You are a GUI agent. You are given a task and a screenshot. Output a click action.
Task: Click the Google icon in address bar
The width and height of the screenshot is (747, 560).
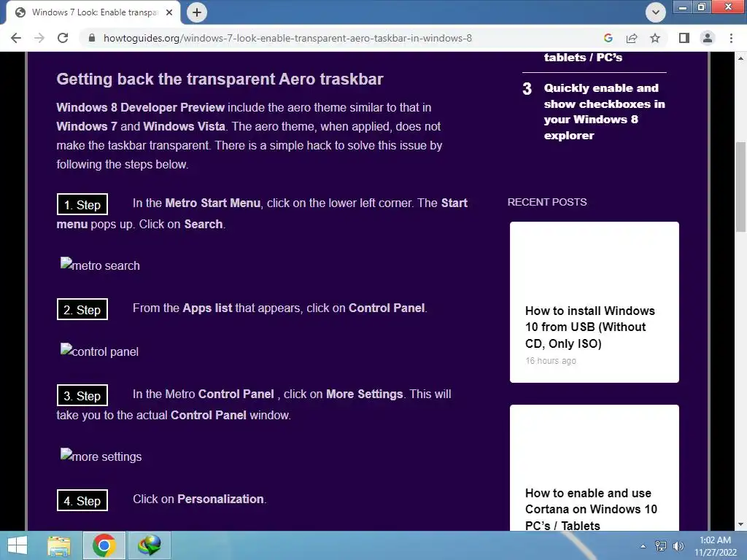coord(608,38)
